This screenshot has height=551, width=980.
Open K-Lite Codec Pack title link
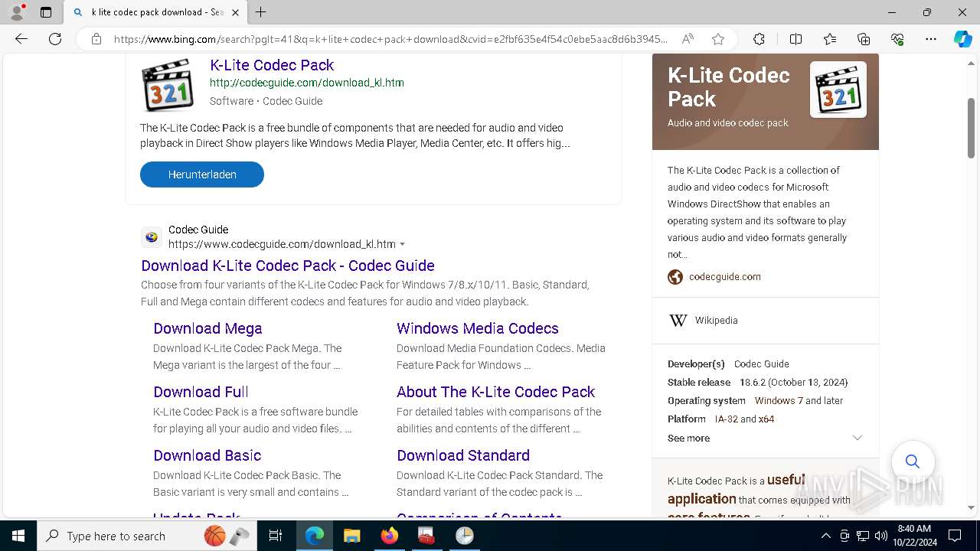tap(272, 65)
